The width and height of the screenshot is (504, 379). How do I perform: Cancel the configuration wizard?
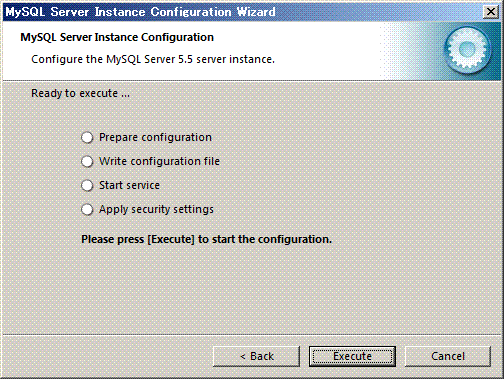click(448, 356)
